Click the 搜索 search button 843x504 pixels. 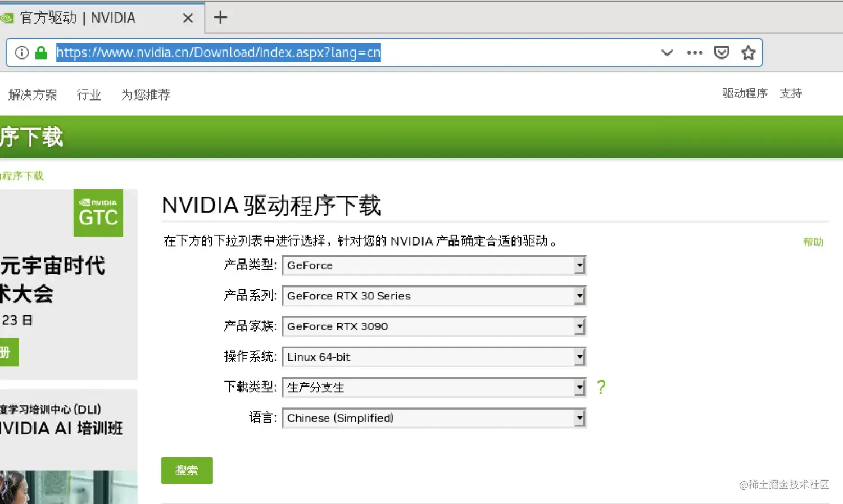187,470
